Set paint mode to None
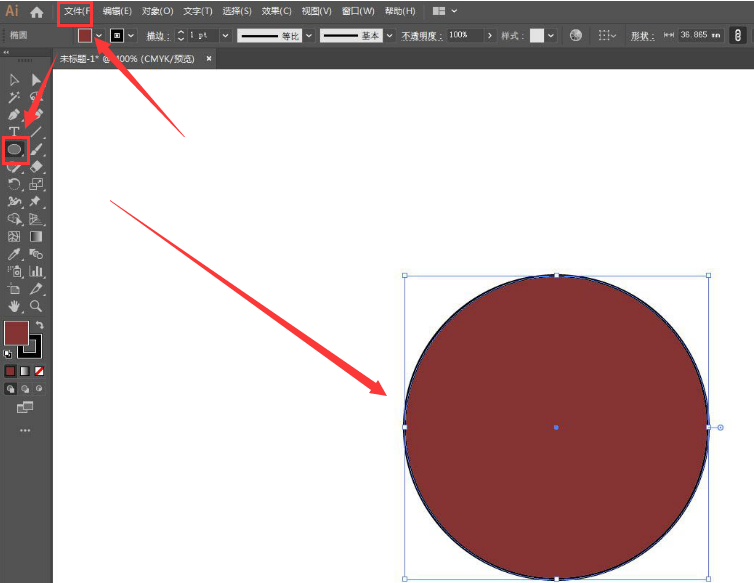The image size is (754, 583). point(39,371)
